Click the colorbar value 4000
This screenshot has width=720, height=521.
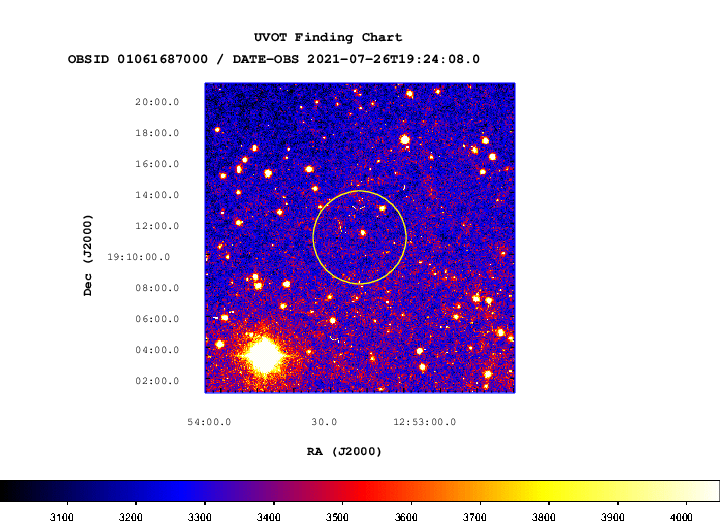coord(681,517)
